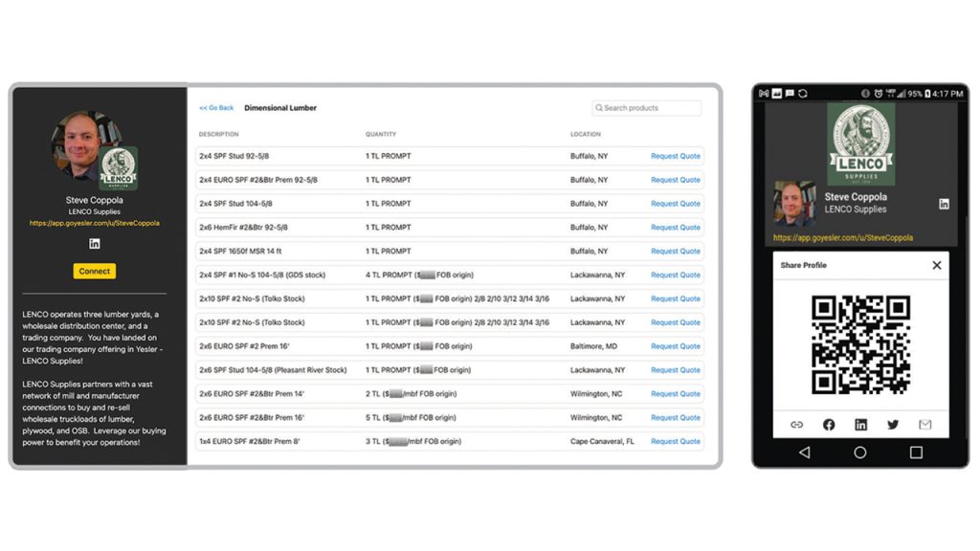Click Steve Coppola's profile photo in sidebar
The height and width of the screenshot is (551, 980).
click(80, 145)
